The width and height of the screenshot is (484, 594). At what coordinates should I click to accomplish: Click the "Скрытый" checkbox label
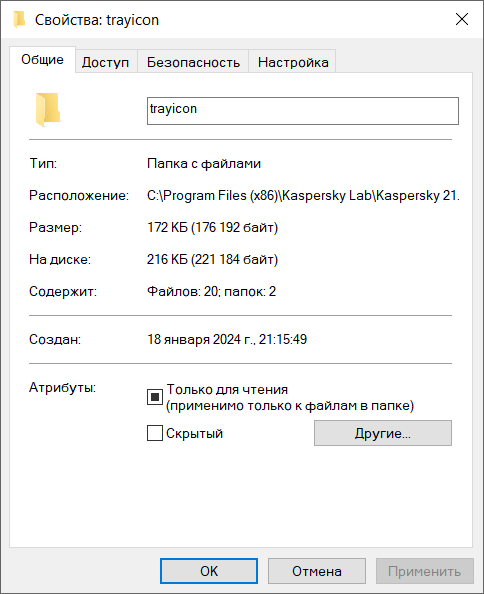(x=194, y=433)
